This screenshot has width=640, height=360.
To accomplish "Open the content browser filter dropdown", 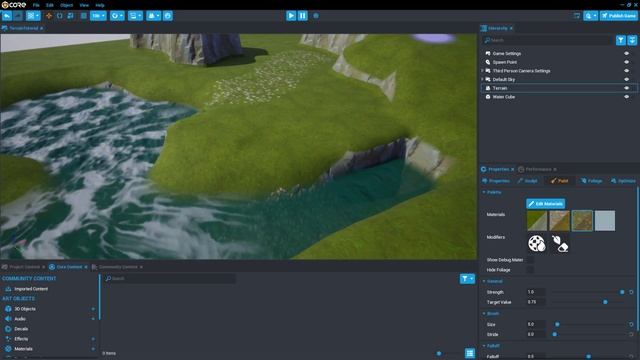I will click(x=467, y=278).
